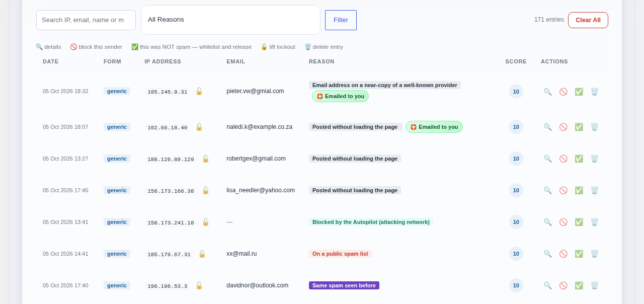Delete the davidnor@outlook.com entry
The height and width of the screenshot is (304, 644).
(x=594, y=285)
